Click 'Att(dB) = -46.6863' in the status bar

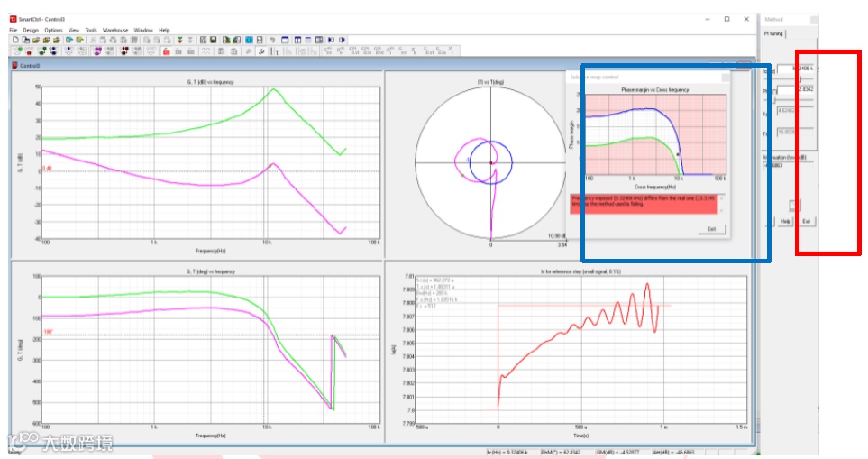pos(672,453)
